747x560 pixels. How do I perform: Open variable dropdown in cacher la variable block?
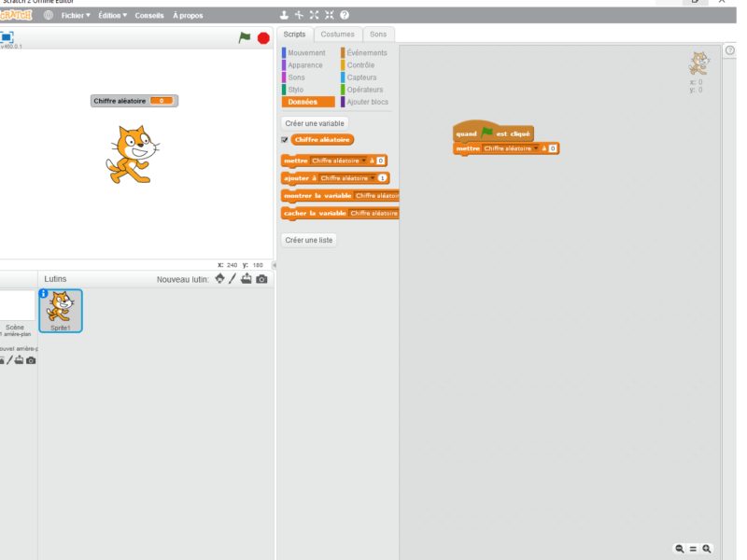(x=373, y=214)
